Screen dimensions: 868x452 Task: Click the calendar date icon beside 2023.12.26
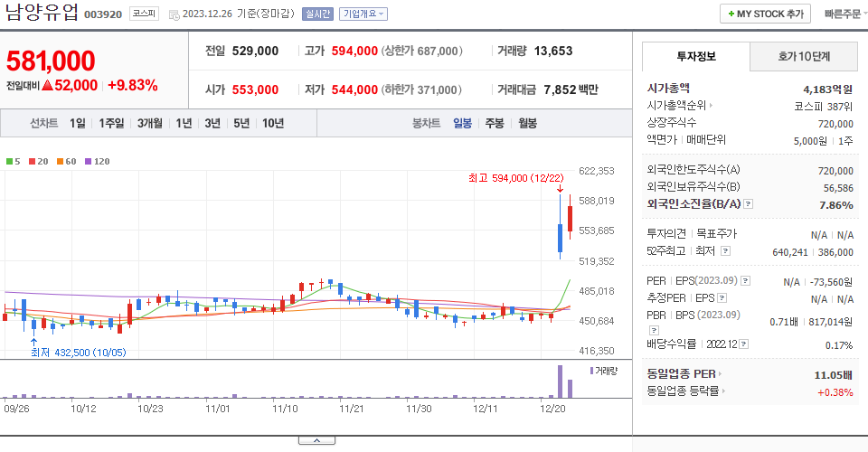coord(174,15)
